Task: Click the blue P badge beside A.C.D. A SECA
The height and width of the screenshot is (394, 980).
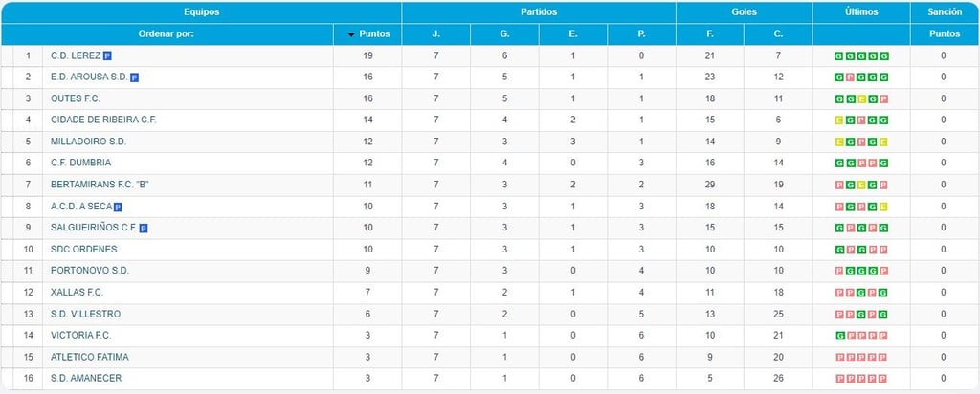Action: [118, 207]
